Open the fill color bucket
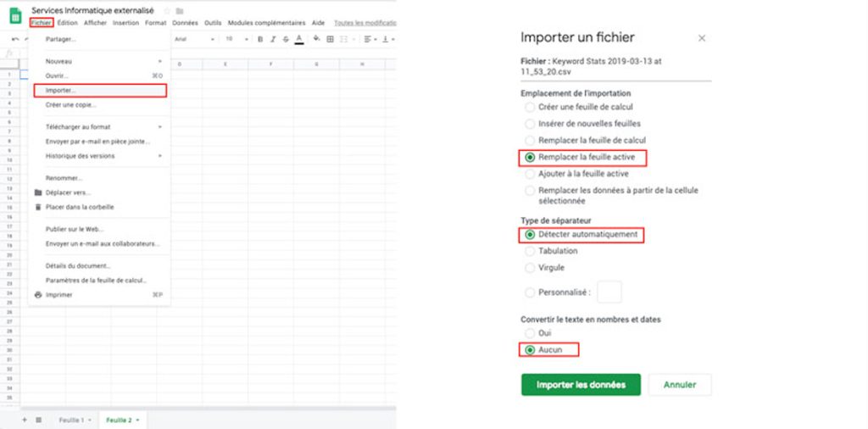The height and width of the screenshot is (429, 868). [317, 39]
